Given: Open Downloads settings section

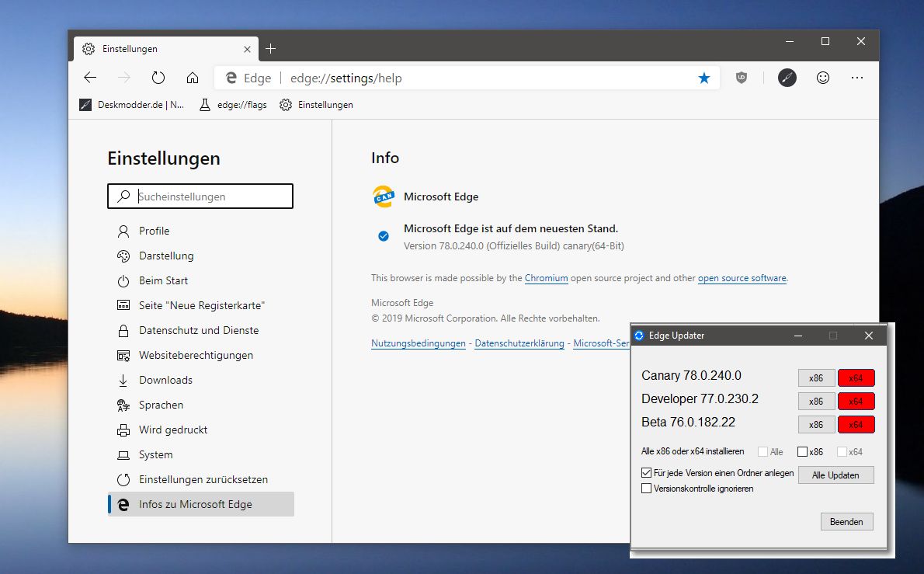Looking at the screenshot, I should coord(201,380).
